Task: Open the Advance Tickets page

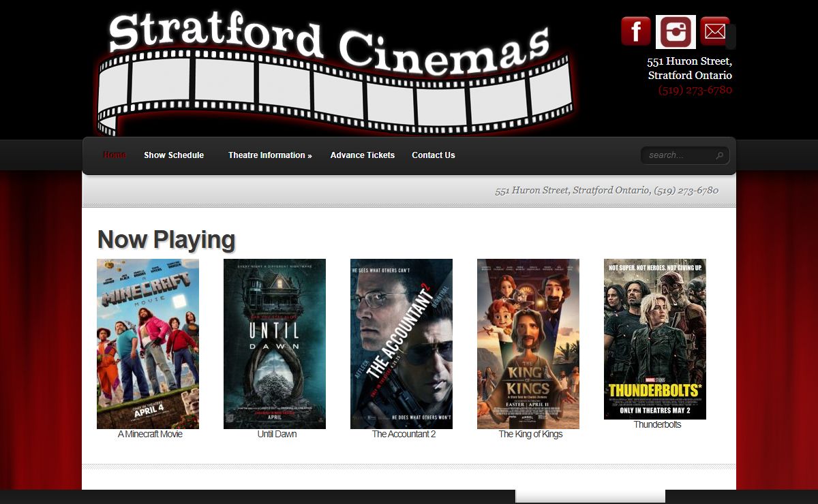Action: [363, 155]
